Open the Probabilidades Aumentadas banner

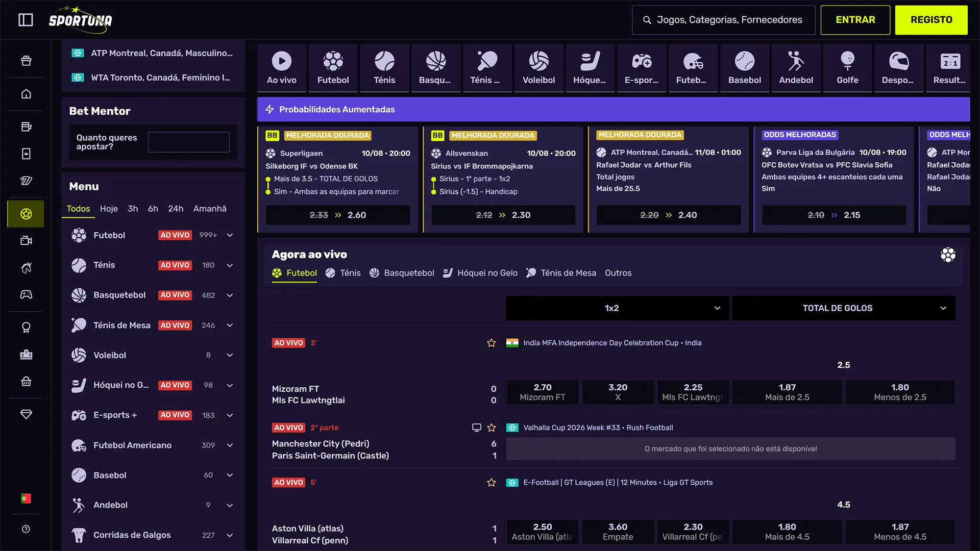[x=614, y=109]
